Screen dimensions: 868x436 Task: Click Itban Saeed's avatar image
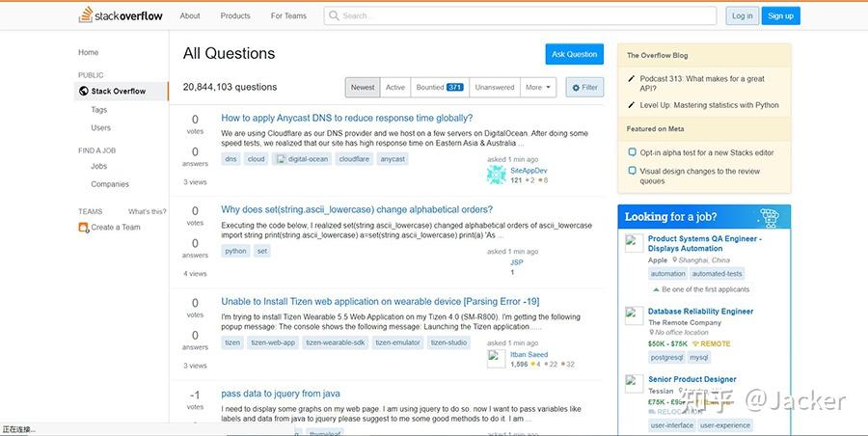pos(497,359)
